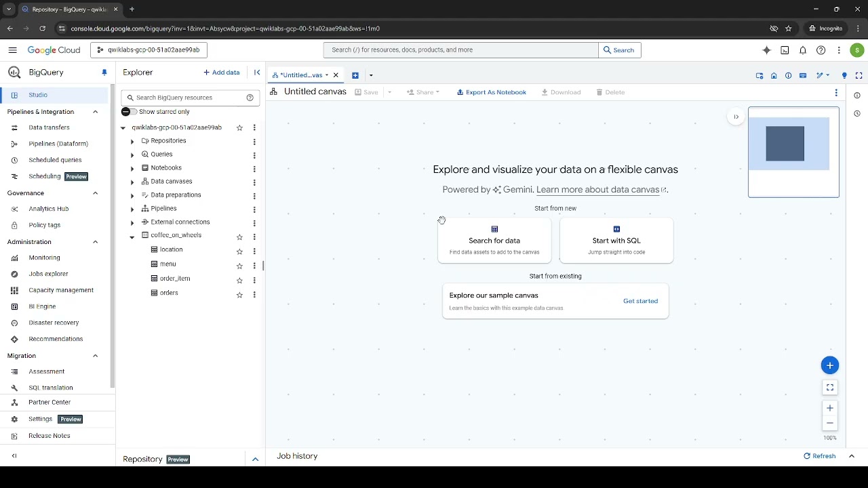Screen dimensions: 868x488
Task: Expand the External connections node
Action: point(132,223)
